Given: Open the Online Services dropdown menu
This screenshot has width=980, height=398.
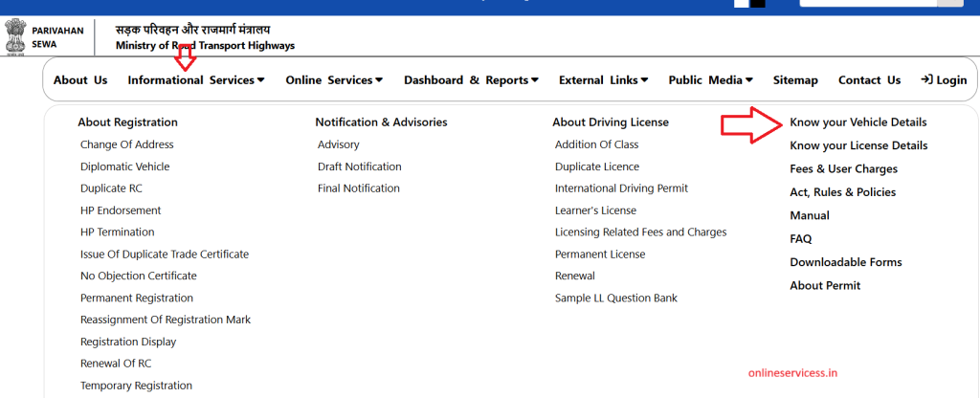Looking at the screenshot, I should tap(334, 80).
